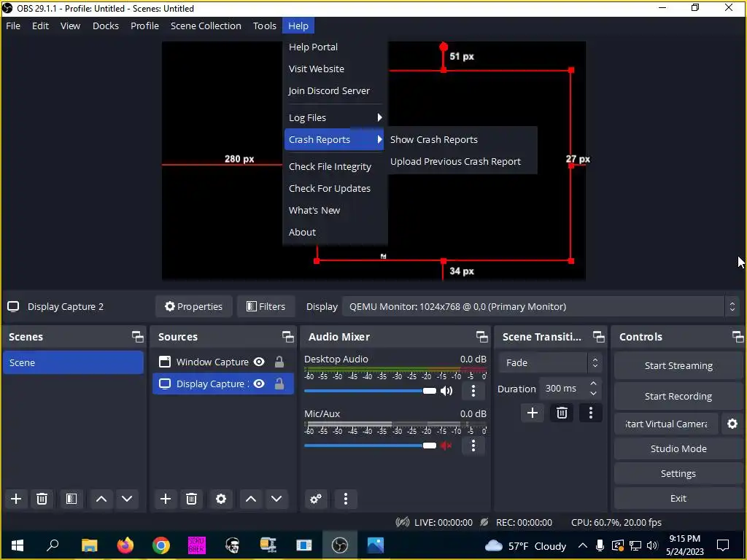The height and width of the screenshot is (560, 747).
Task: Open the Fade transition dropdown
Action: (x=550, y=363)
